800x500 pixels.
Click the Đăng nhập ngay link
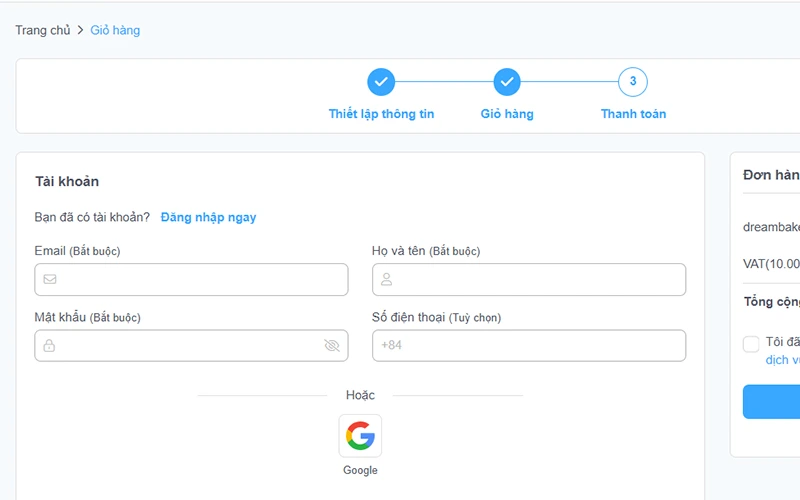(x=208, y=217)
